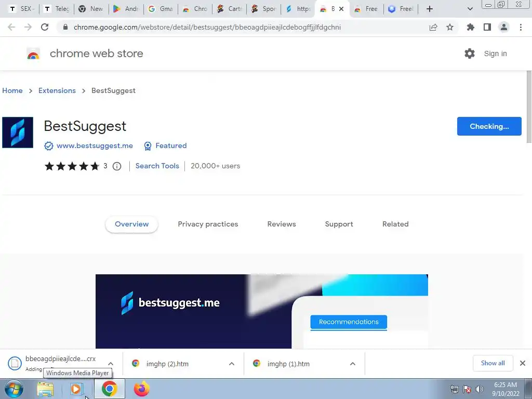Click the Featured badge icon
Viewport: 532px width, 399px height.
click(x=148, y=146)
